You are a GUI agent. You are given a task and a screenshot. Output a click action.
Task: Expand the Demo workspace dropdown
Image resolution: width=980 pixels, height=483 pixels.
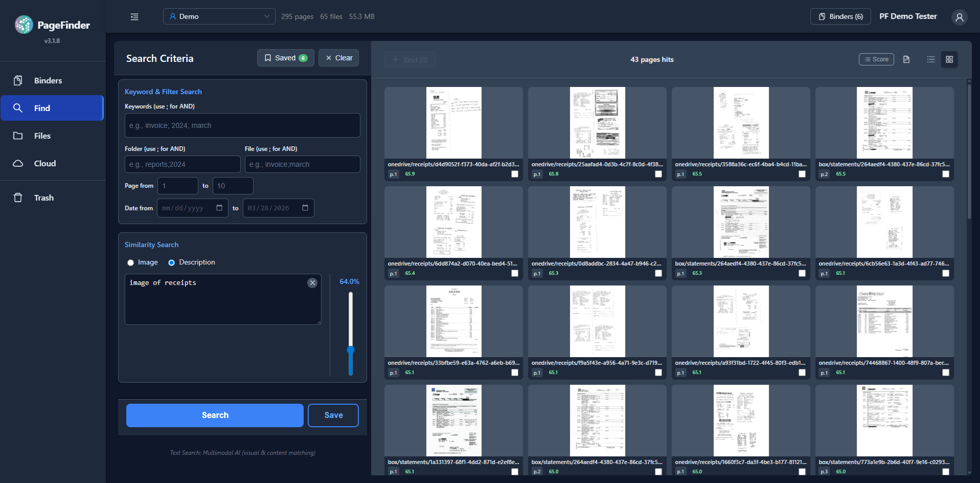pos(219,16)
